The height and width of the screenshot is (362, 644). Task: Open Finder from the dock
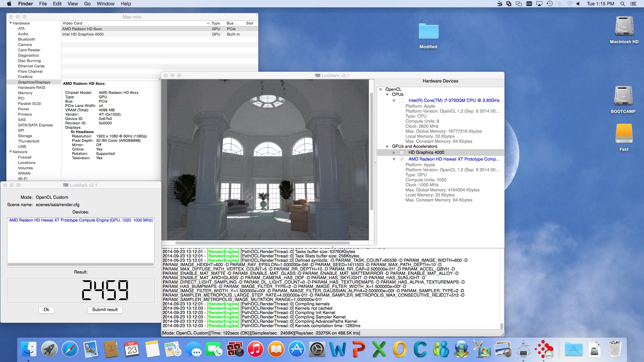tap(29, 349)
